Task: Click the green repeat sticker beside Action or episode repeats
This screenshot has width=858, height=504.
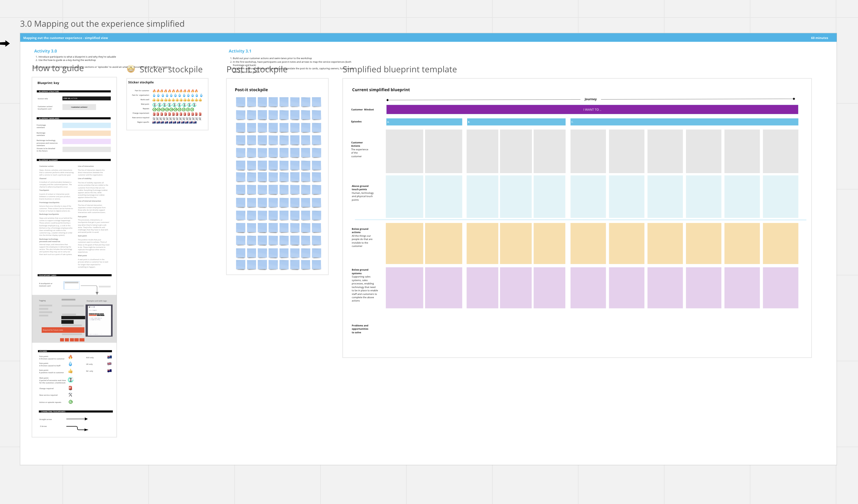Action: pyautogui.click(x=71, y=402)
